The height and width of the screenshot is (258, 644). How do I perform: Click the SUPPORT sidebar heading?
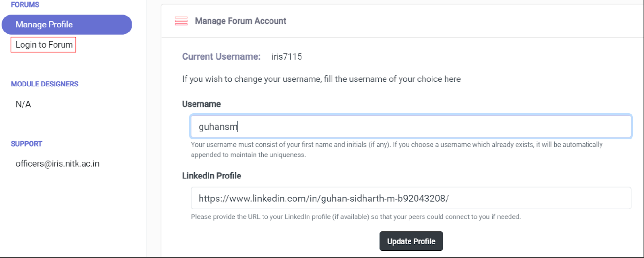pyautogui.click(x=27, y=144)
